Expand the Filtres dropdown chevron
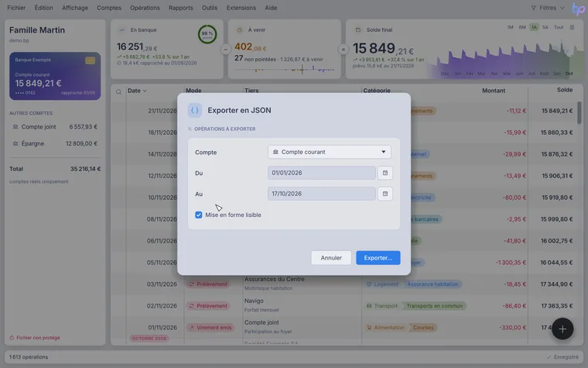 [x=562, y=8]
